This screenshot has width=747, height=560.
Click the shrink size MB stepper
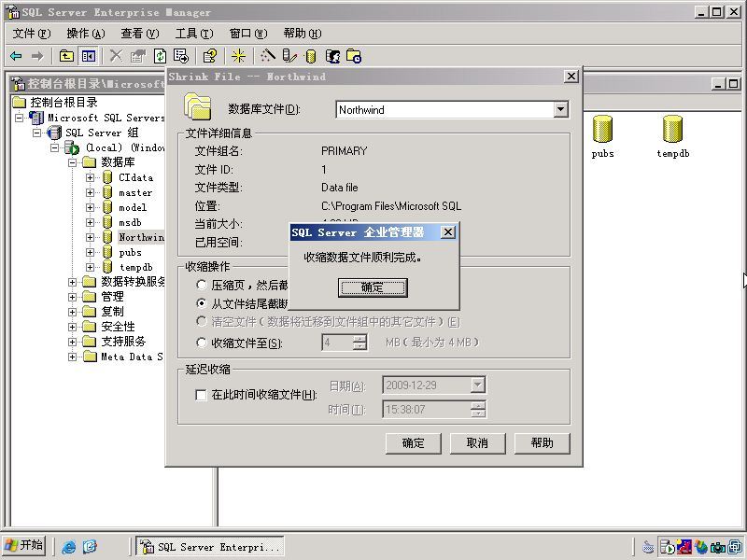pyautogui.click(x=360, y=343)
